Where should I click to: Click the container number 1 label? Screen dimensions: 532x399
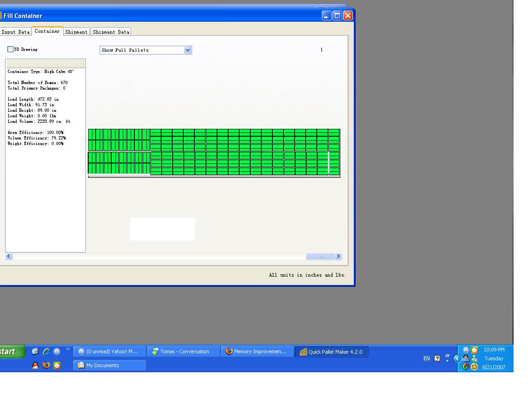point(321,49)
